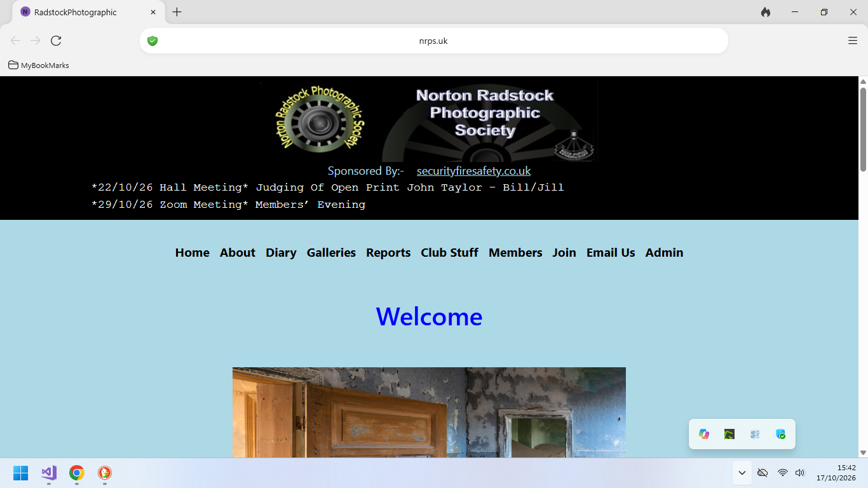Click the Sponsored By:- label
868x488 pixels.
pyautogui.click(x=366, y=171)
